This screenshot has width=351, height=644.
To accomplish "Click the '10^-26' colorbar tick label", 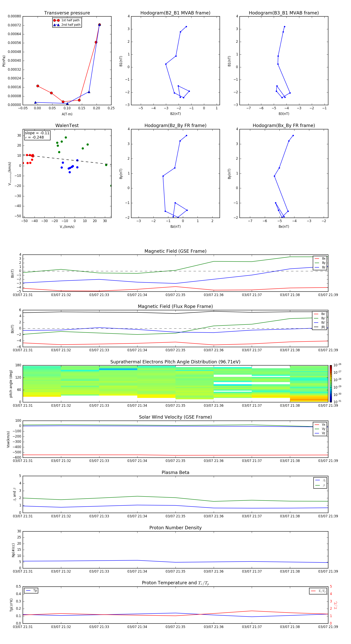I will (x=337, y=365).
